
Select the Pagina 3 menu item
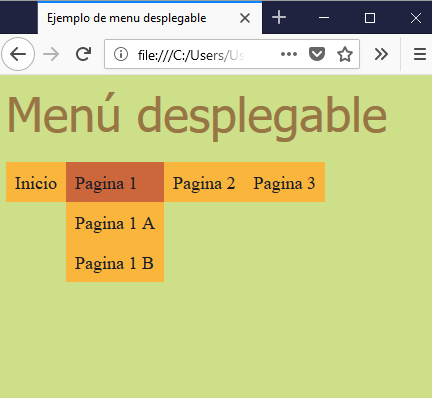(284, 182)
